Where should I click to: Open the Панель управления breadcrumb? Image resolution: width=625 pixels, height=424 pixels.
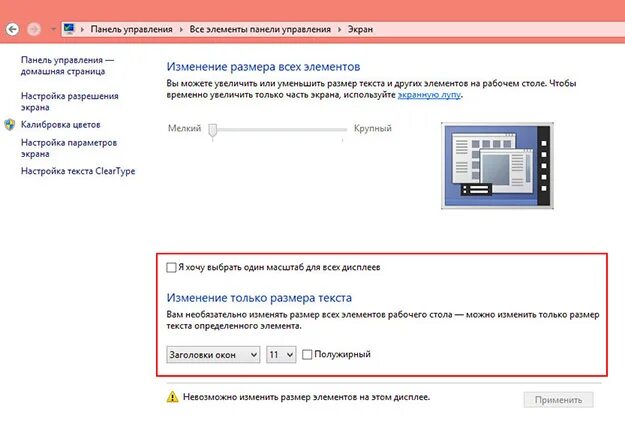pos(132,29)
